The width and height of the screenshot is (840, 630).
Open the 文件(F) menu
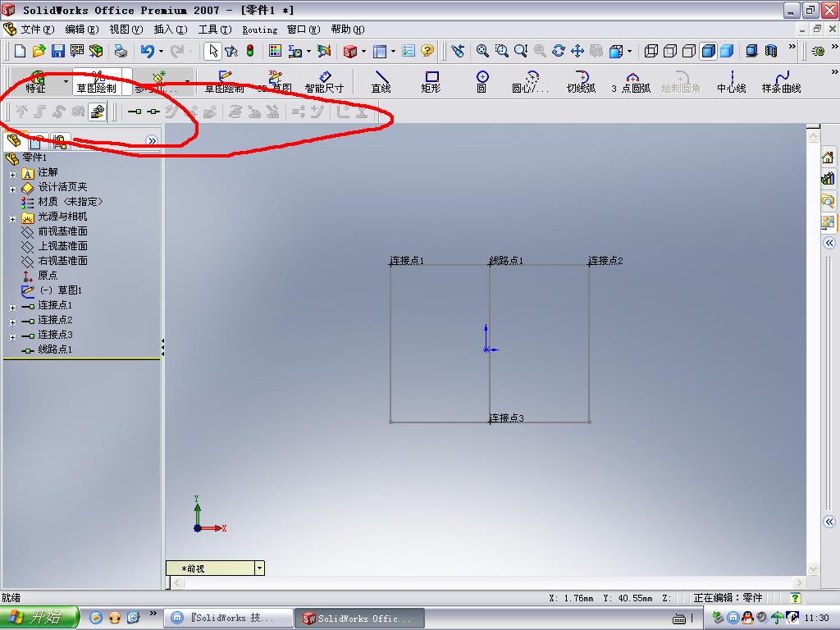click(x=37, y=30)
